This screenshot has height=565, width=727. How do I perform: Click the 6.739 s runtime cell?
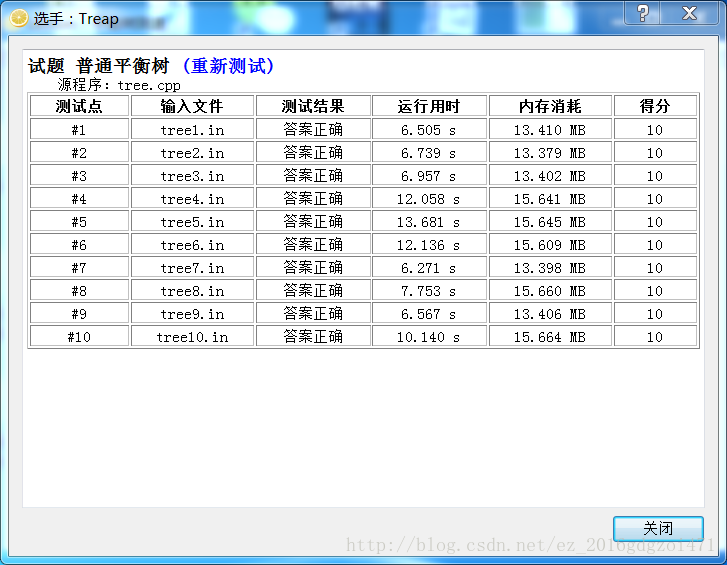tap(429, 152)
